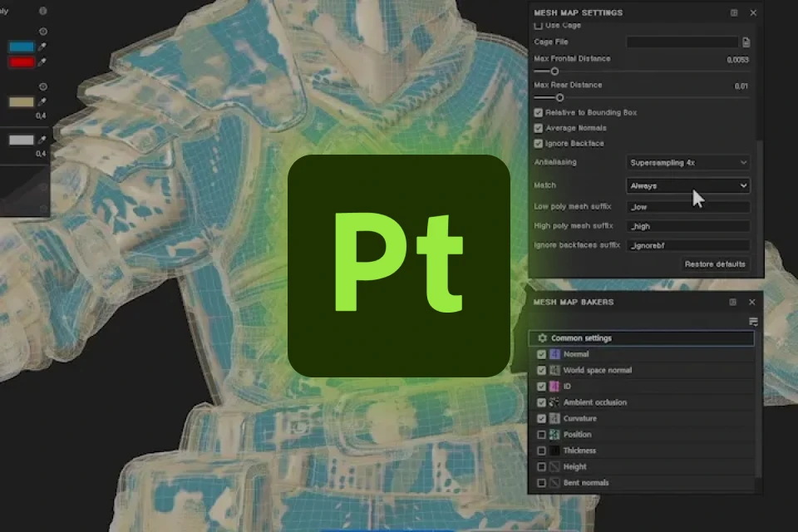
Task: Open the Antialiasing Supersampling 4x dropdown
Action: (687, 162)
